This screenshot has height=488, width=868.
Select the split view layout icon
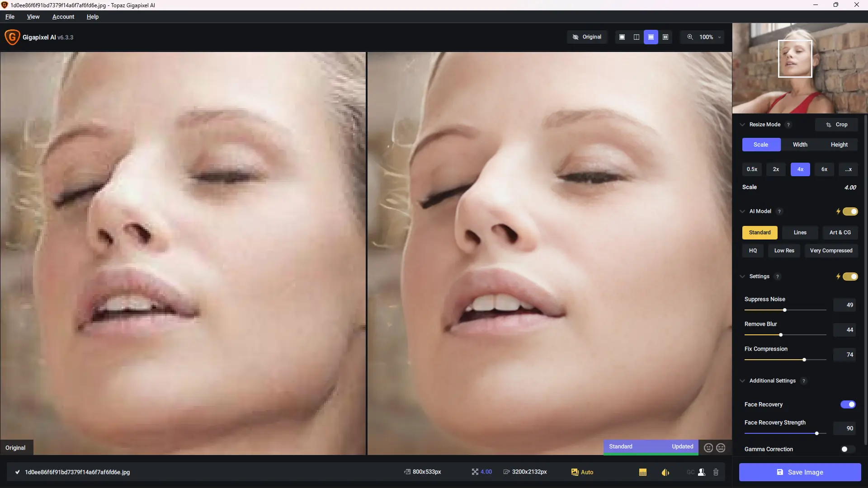coord(637,37)
